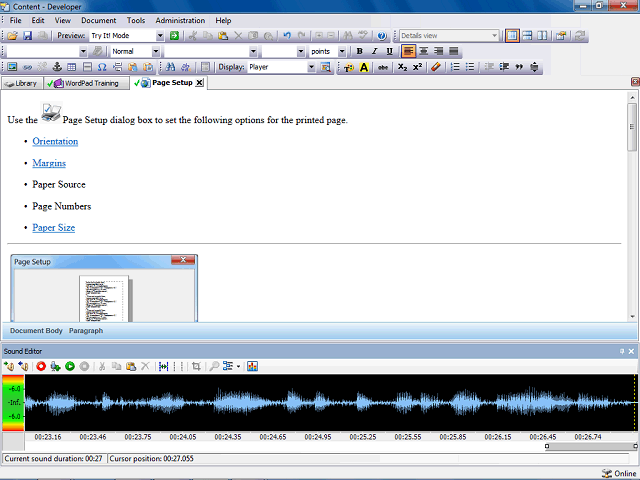Open the font size dropdown
Viewport: 640px width, 480px height.
pos(301,51)
